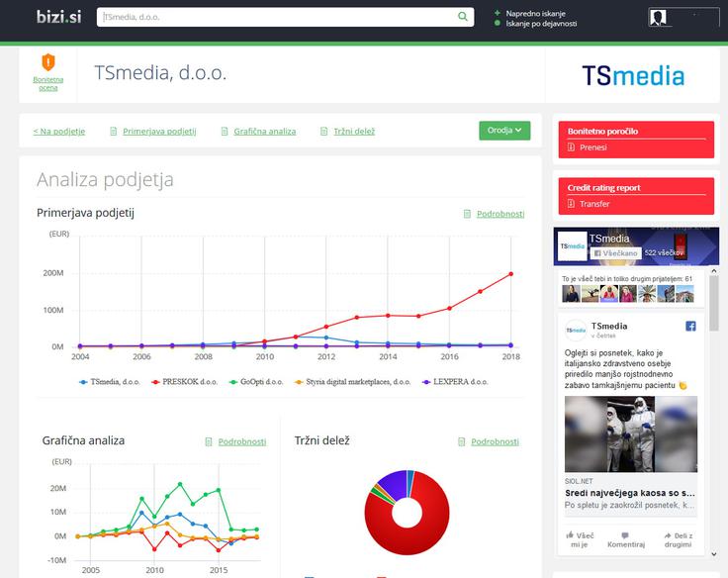Click Deli z drugimi share button

[678, 539]
